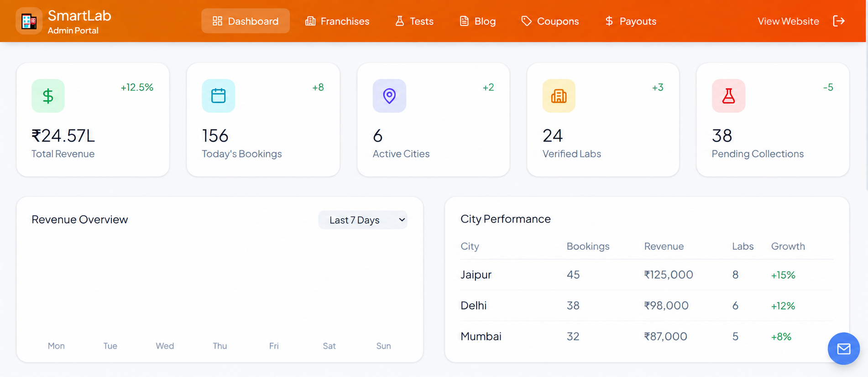The width and height of the screenshot is (868, 377).
Task: Click the Active Cities label
Action: [x=401, y=154]
